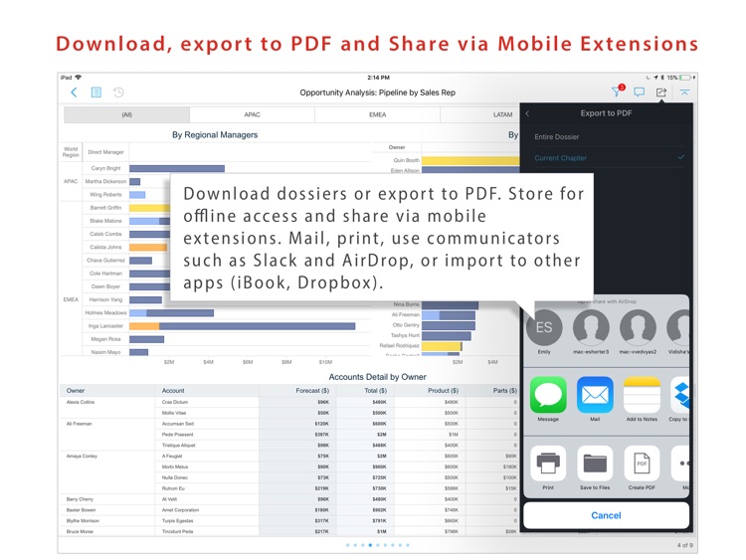The image size is (746, 560).
Task: Cancel the share sheet
Action: pos(606,515)
